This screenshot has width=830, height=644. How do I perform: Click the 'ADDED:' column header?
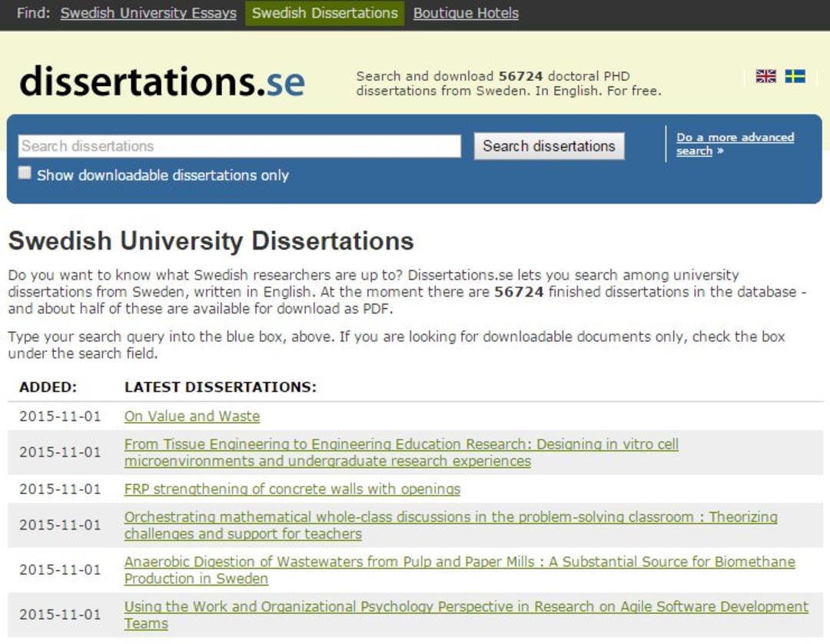tap(48, 387)
